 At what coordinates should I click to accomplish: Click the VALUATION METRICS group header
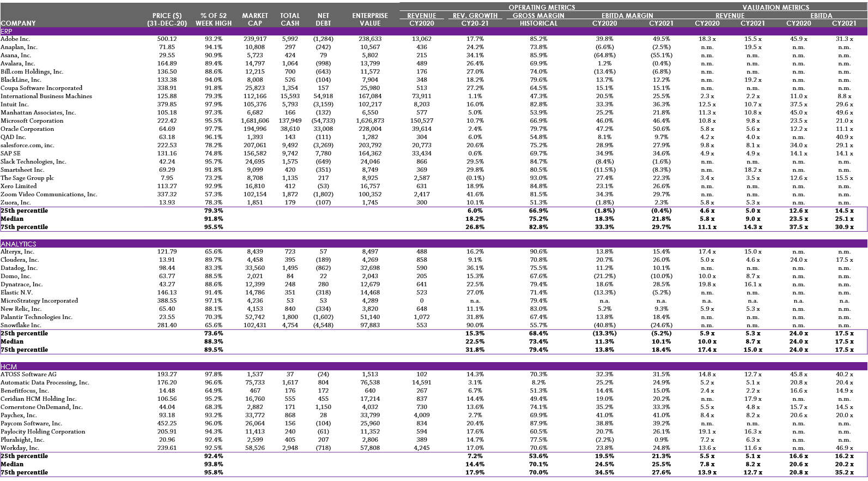pos(776,8)
